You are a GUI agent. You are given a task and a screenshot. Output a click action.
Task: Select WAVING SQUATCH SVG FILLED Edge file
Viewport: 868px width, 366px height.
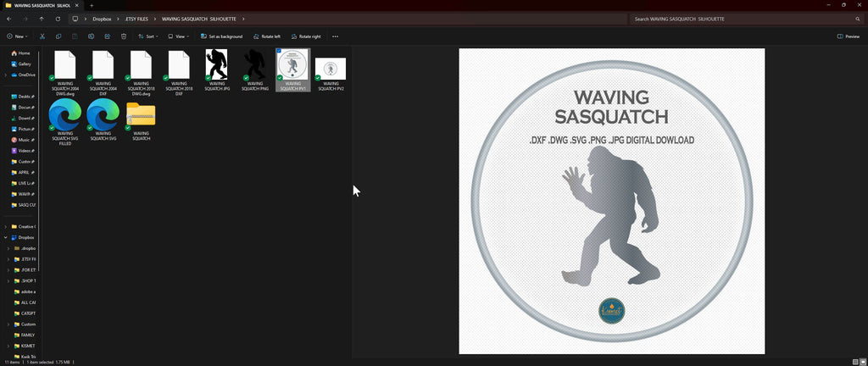[x=64, y=122]
